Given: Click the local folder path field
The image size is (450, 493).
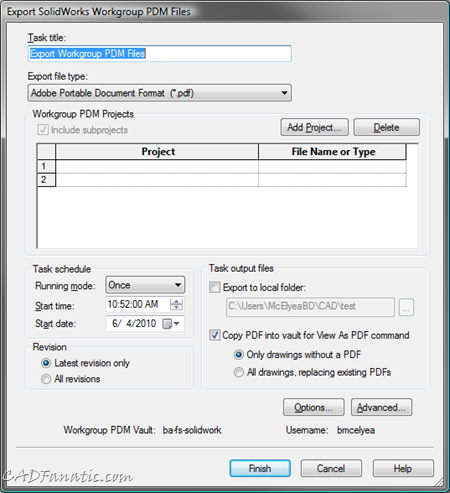Looking at the screenshot, I should (310, 307).
